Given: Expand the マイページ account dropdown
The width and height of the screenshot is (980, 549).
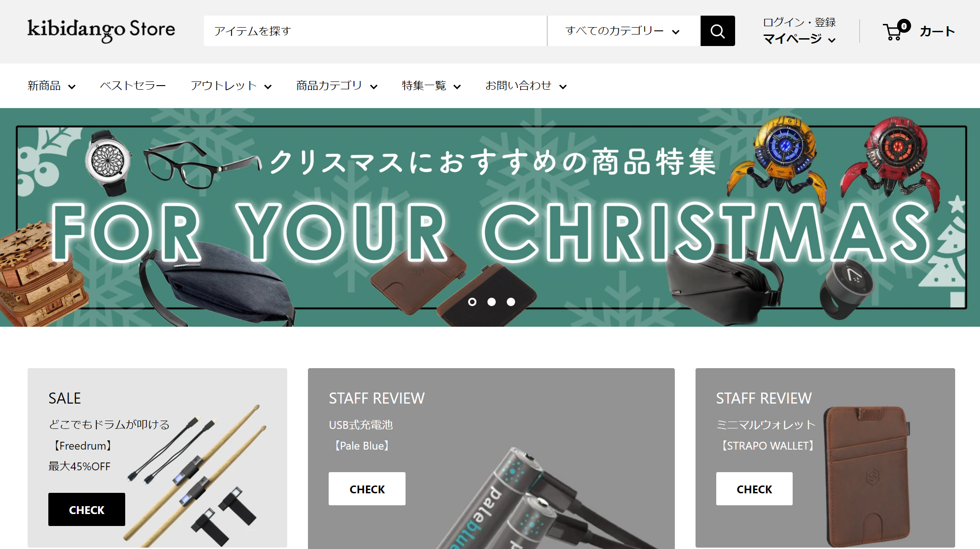Looking at the screenshot, I should tap(799, 39).
